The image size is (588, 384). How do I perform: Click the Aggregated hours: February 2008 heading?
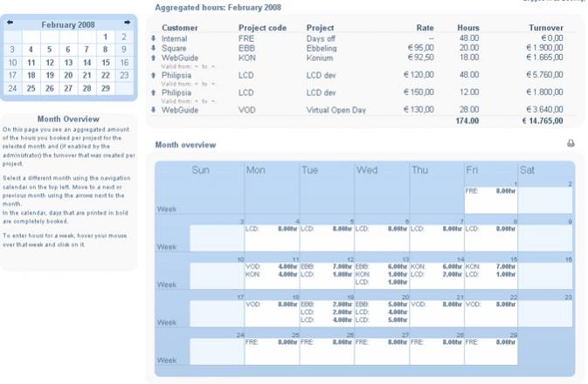click(x=218, y=8)
